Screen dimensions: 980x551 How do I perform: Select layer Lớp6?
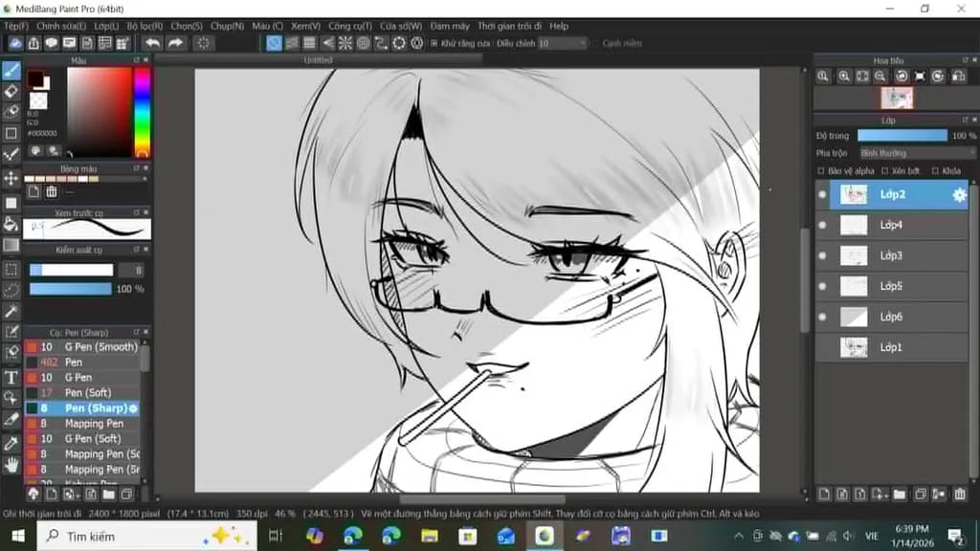coord(892,317)
